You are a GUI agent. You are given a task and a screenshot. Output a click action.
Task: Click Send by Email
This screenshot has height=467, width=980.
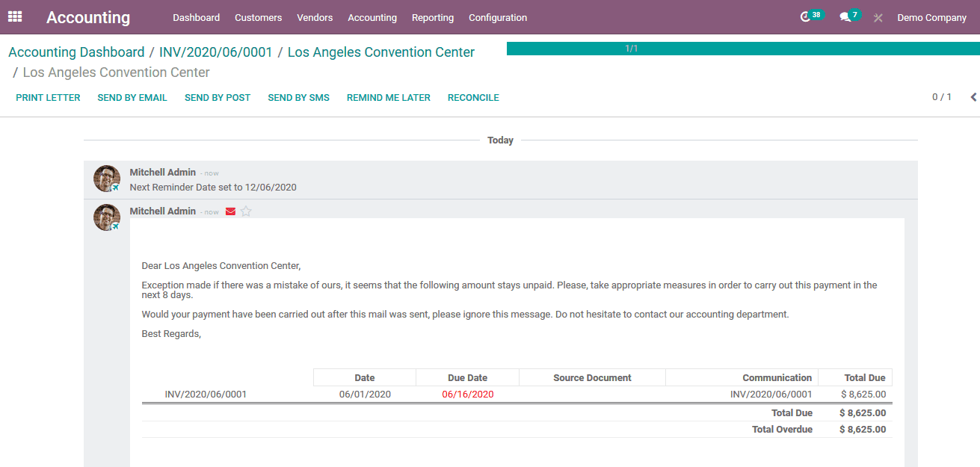coord(132,97)
